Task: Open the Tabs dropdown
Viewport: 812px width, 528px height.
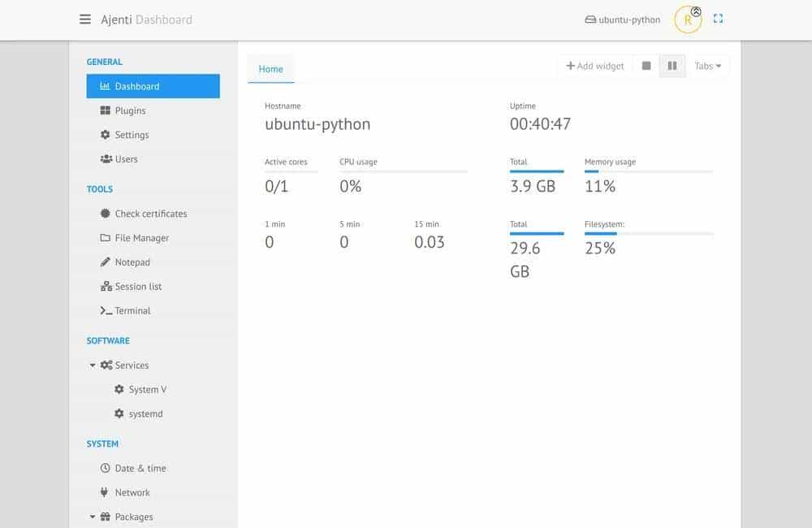Action: (707, 66)
